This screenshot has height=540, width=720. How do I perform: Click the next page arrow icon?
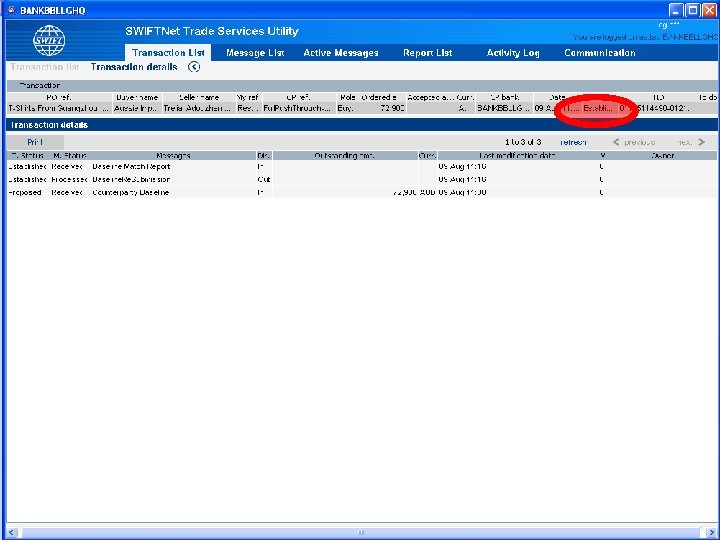coord(701,142)
